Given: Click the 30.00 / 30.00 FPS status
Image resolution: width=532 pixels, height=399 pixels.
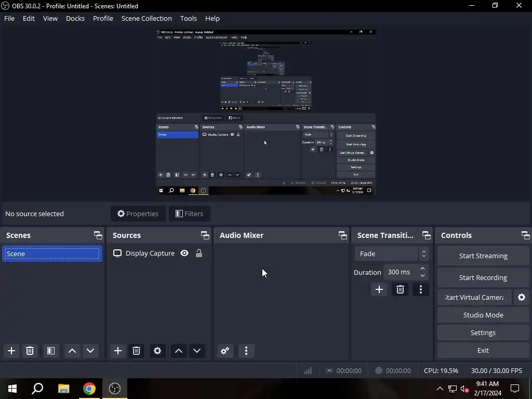Looking at the screenshot, I should [x=496, y=370].
